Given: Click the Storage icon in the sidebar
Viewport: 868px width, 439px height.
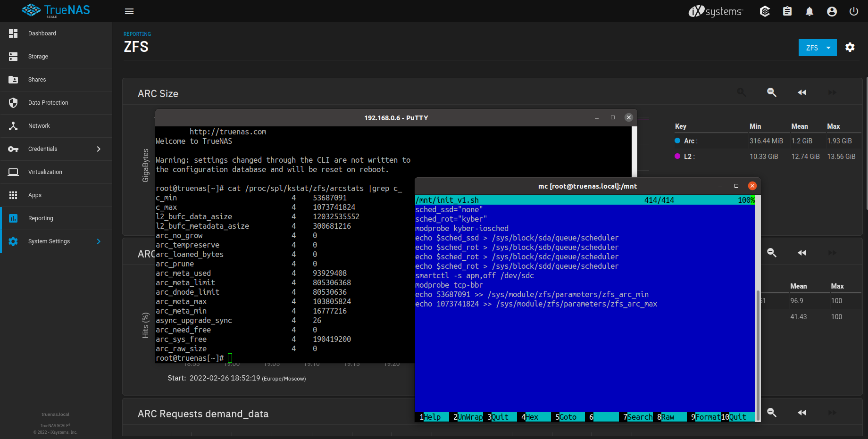Looking at the screenshot, I should tap(13, 57).
